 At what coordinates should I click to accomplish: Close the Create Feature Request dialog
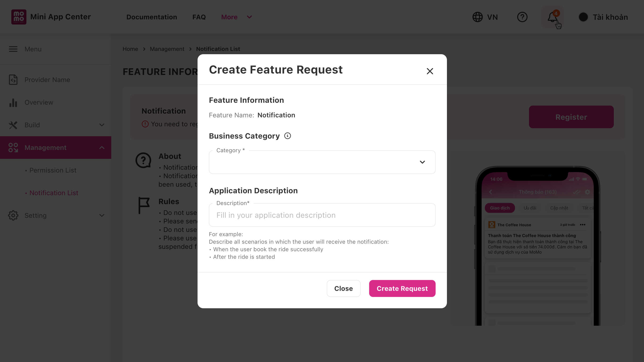[x=430, y=71]
